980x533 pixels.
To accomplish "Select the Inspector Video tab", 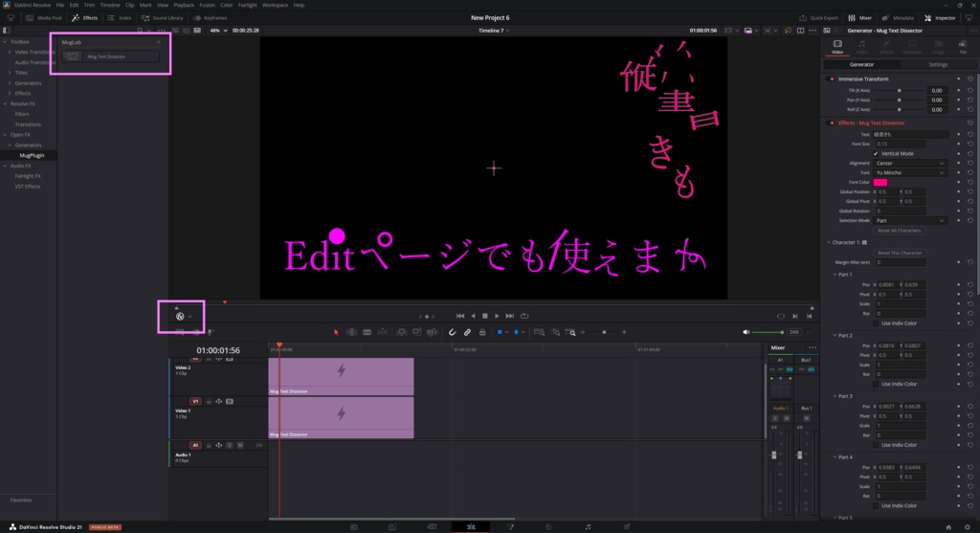I will pos(837,47).
